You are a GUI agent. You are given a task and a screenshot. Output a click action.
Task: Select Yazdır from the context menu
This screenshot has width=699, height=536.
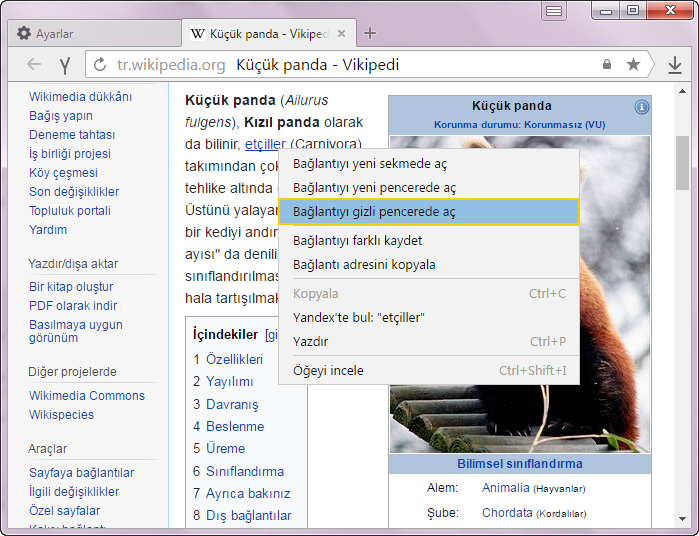429,342
